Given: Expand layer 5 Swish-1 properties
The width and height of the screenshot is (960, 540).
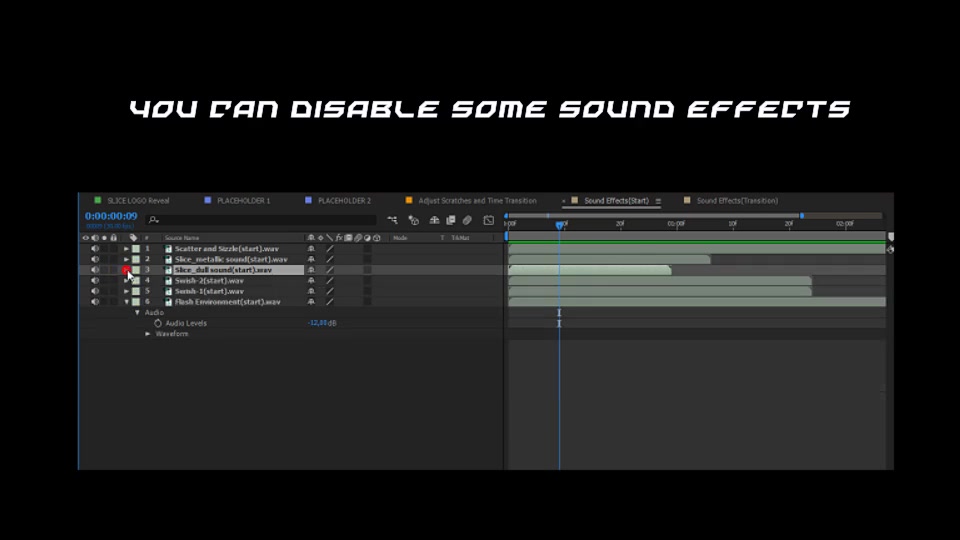Looking at the screenshot, I should 126,291.
